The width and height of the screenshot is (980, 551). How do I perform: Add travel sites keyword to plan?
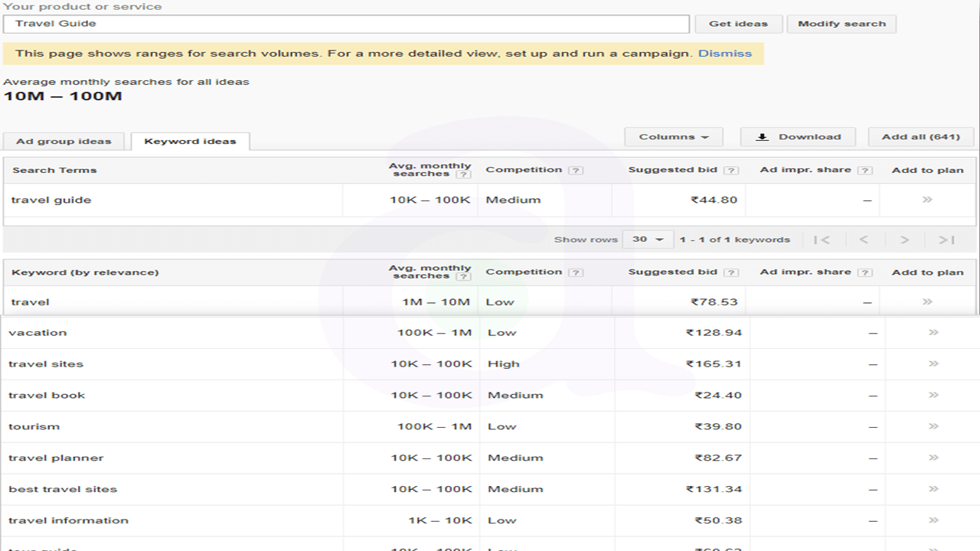click(933, 364)
